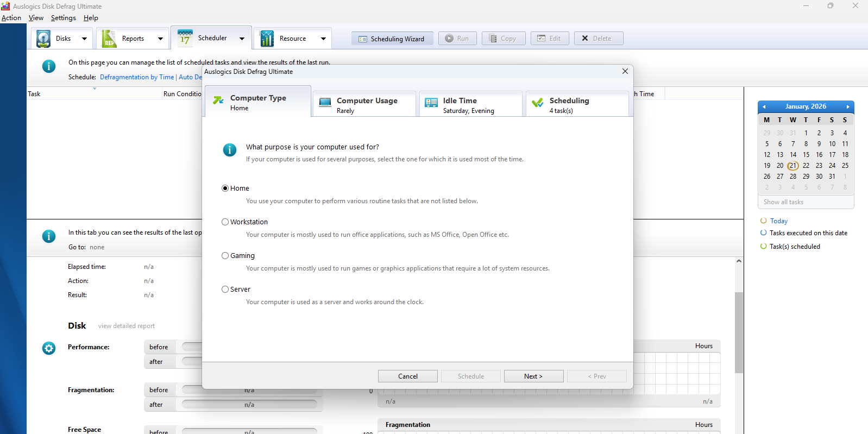Select the Server radio button

(x=225, y=290)
